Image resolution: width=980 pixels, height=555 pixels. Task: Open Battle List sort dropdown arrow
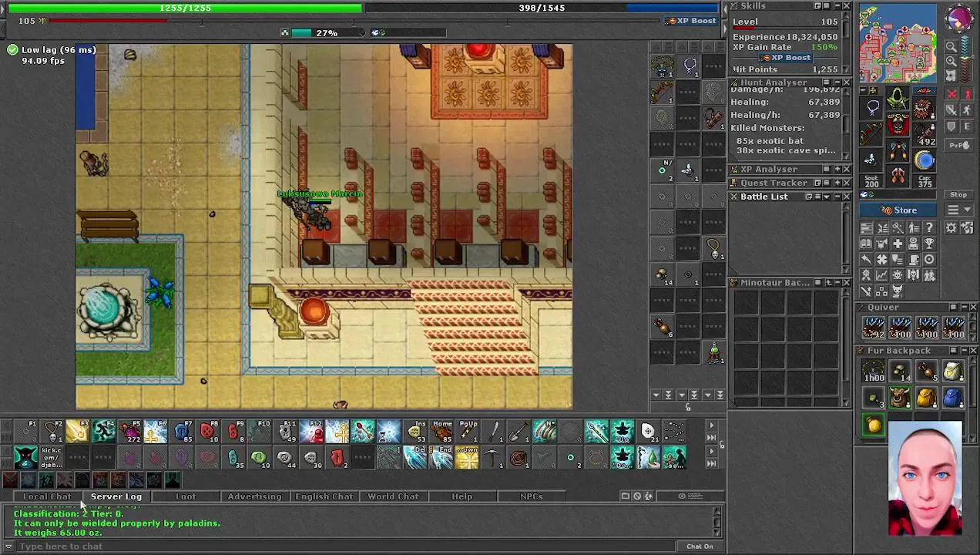point(827,197)
